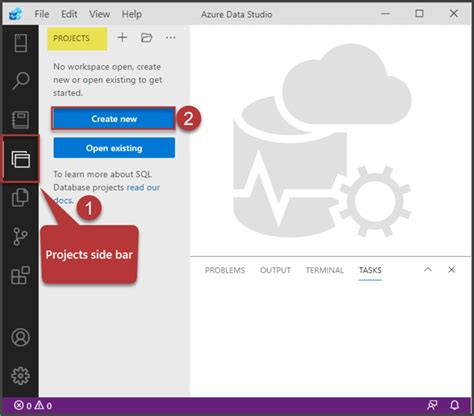The width and height of the screenshot is (474, 416).
Task: Open the Connections view in activity bar
Action: [x=21, y=43]
